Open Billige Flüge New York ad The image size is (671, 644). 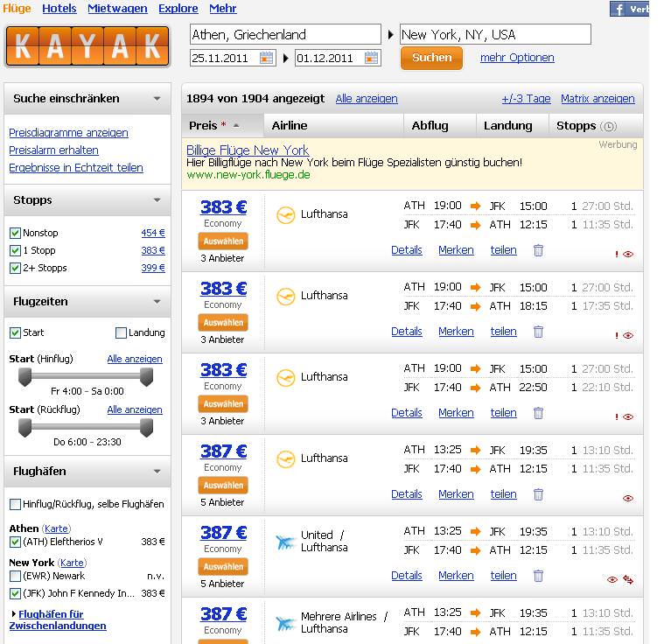[x=248, y=150]
